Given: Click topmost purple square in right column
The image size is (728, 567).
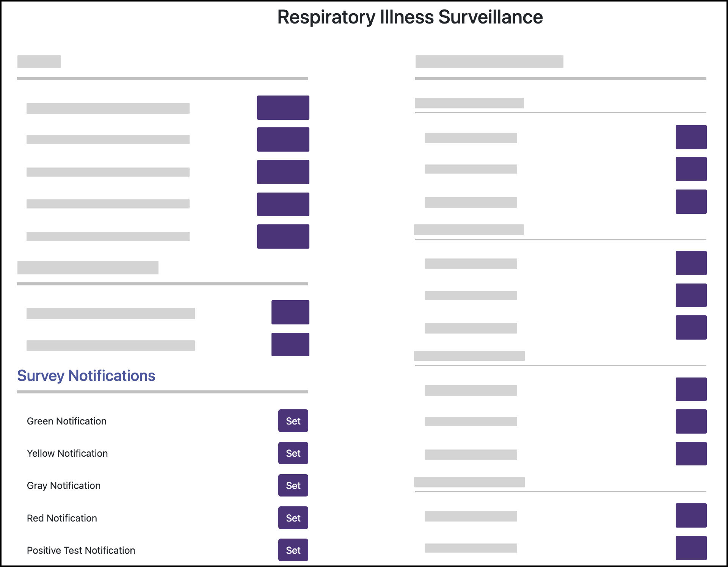Looking at the screenshot, I should pyautogui.click(x=691, y=137).
